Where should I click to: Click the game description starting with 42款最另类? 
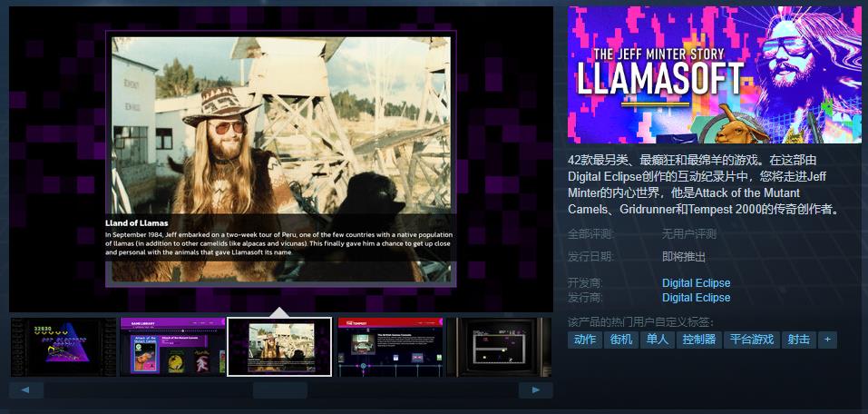[704, 185]
